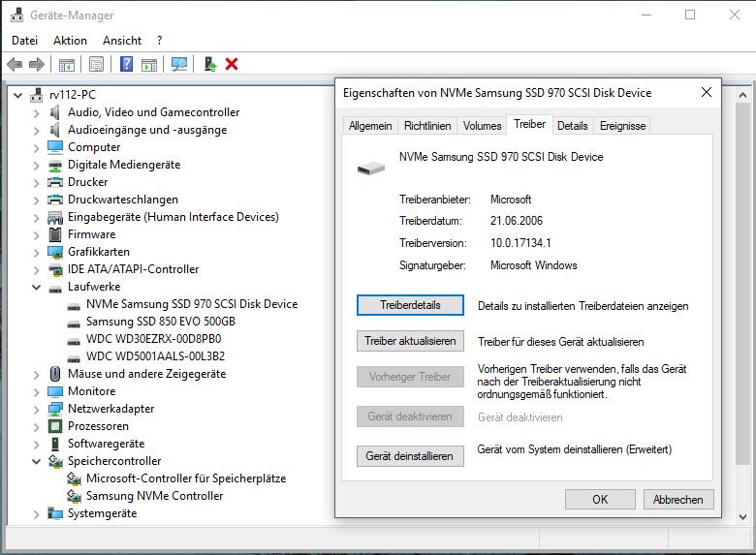Toggle the console tree pane icon
Viewport: 756px width, 555px height.
pyautogui.click(x=67, y=64)
